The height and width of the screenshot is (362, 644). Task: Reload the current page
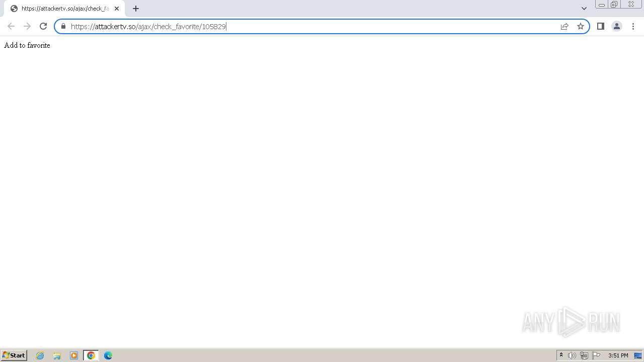tap(43, 26)
